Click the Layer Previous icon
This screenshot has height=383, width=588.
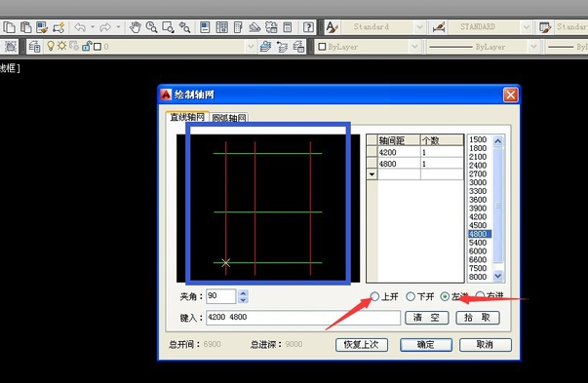tap(282, 47)
